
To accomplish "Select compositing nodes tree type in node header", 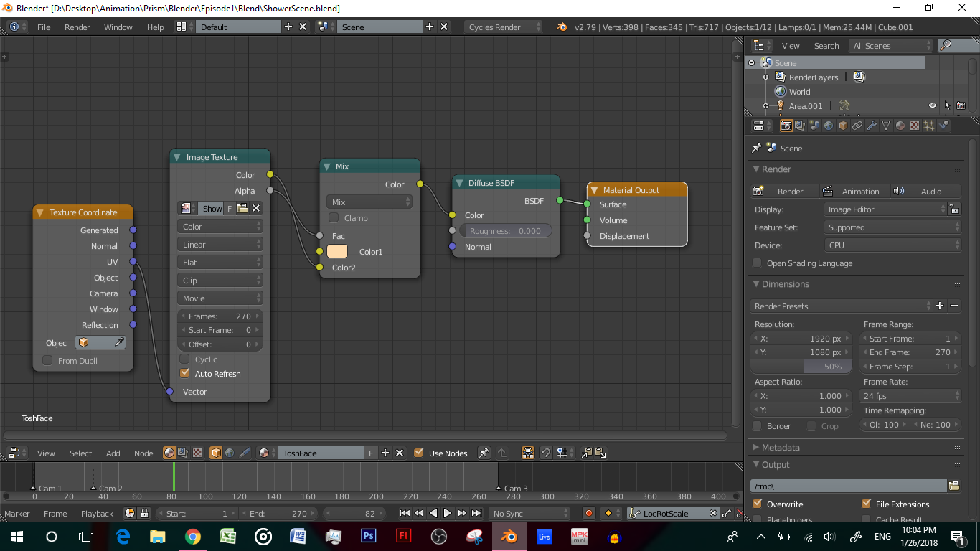I will 183,453.
